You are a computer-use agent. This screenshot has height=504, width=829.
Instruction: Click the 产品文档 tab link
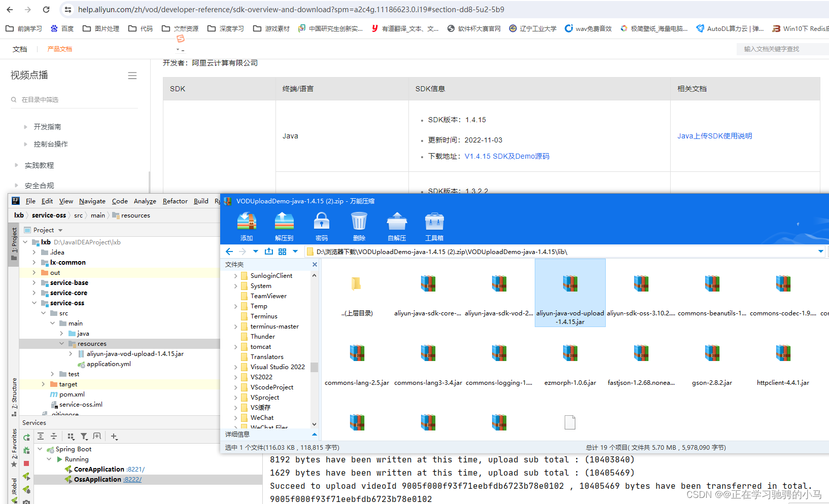pyautogui.click(x=60, y=49)
